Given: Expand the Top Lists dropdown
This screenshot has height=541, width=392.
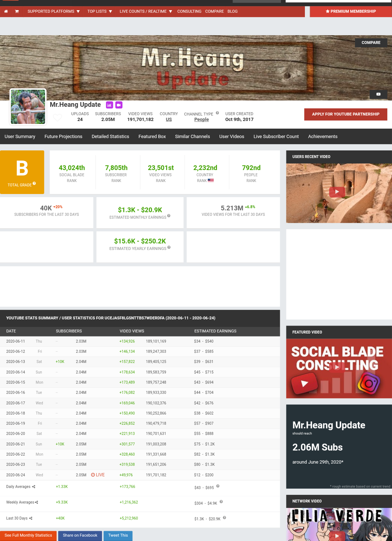Looking at the screenshot, I should (x=99, y=12).
